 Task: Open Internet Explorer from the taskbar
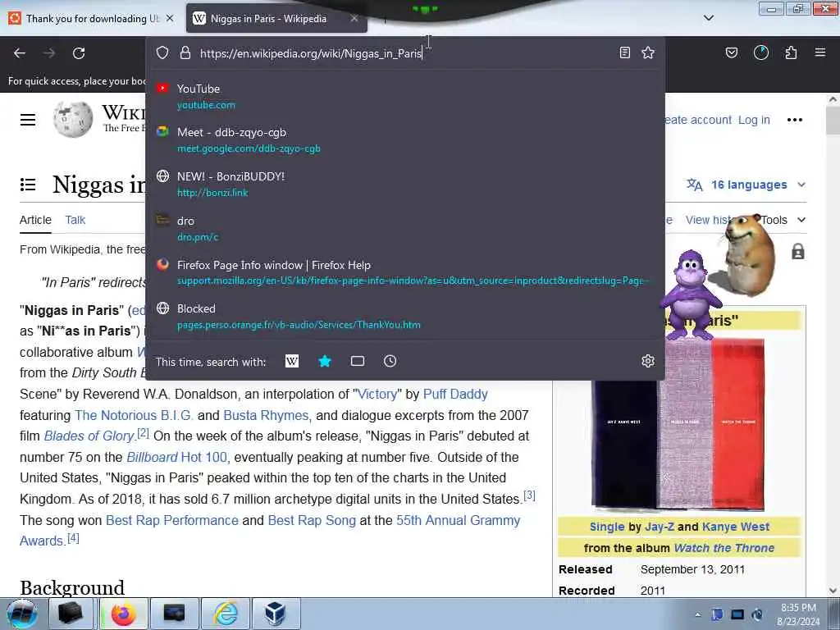(226, 614)
